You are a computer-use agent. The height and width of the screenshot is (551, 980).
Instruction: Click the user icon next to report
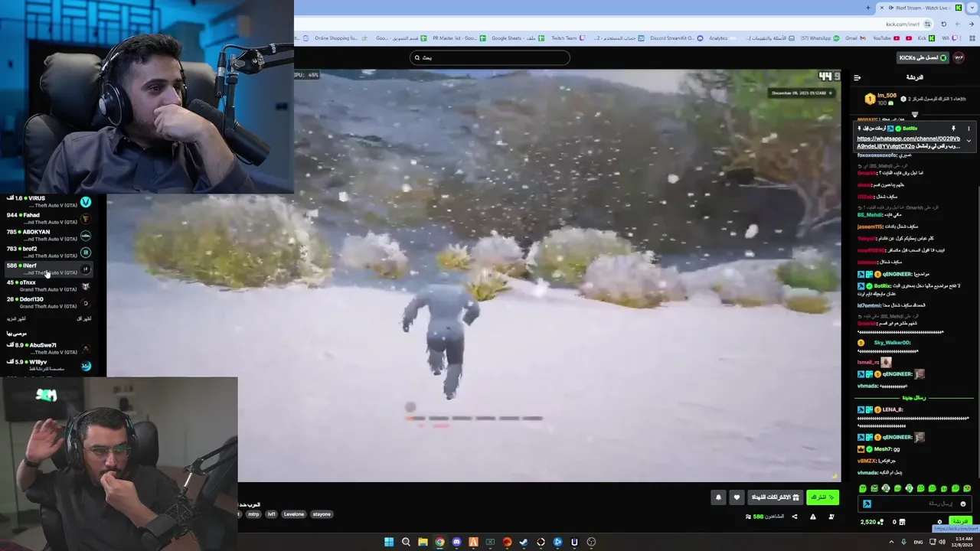[831, 517]
